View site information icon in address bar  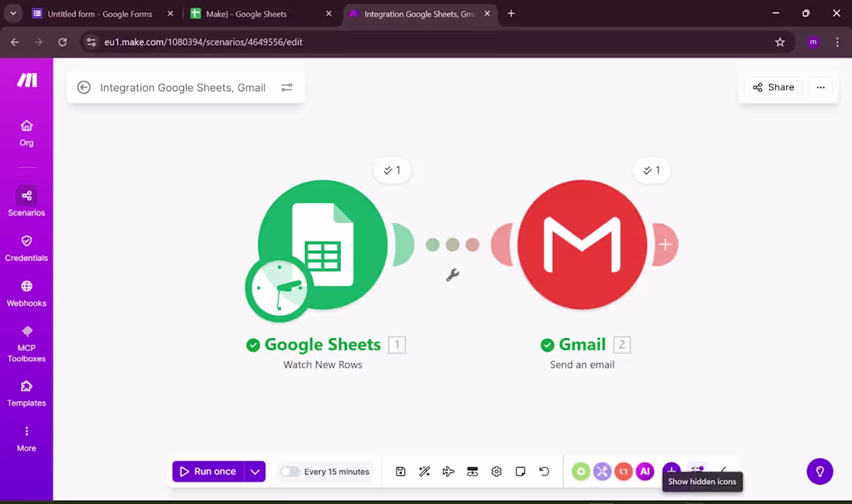91,42
